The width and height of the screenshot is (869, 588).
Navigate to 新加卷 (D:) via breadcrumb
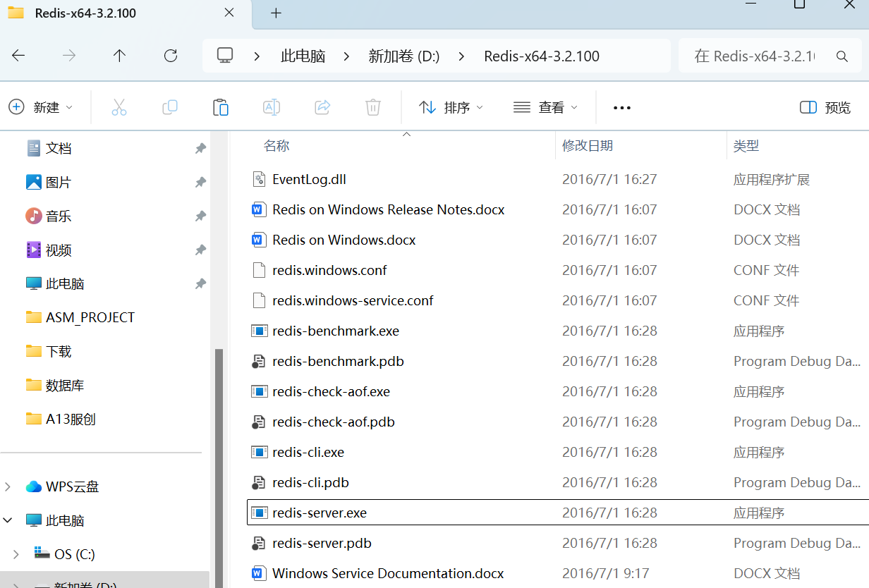coord(403,55)
